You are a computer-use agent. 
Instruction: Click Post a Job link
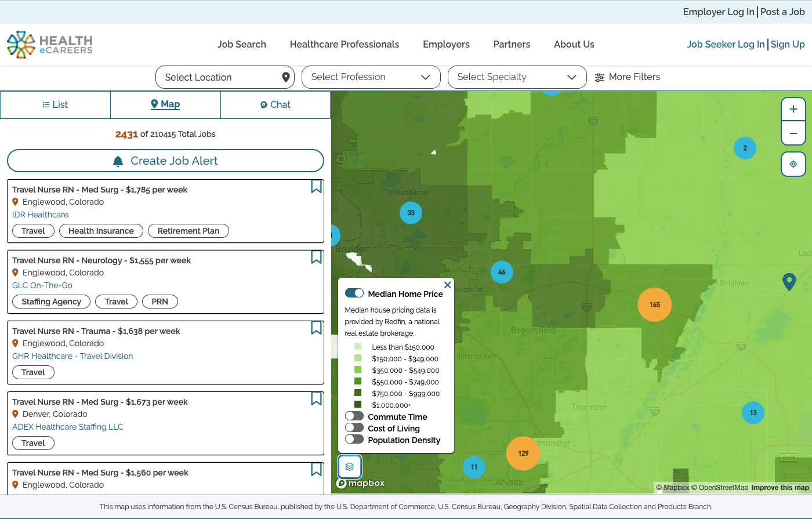click(782, 12)
